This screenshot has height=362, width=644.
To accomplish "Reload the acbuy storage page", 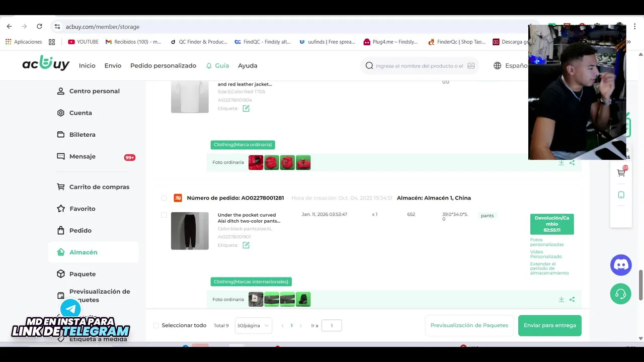I will 39,26.
